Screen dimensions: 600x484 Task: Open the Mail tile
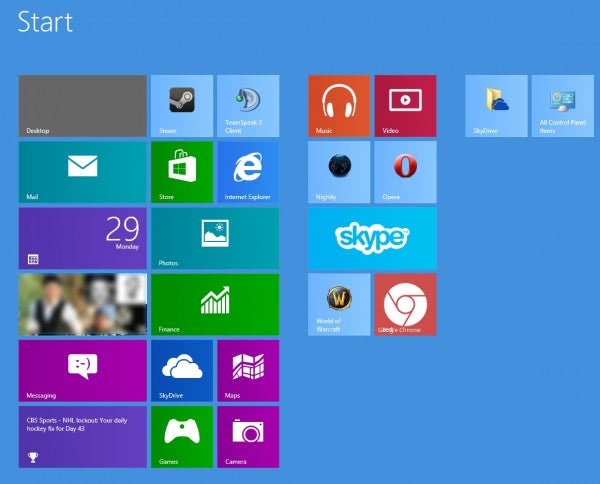(83, 172)
